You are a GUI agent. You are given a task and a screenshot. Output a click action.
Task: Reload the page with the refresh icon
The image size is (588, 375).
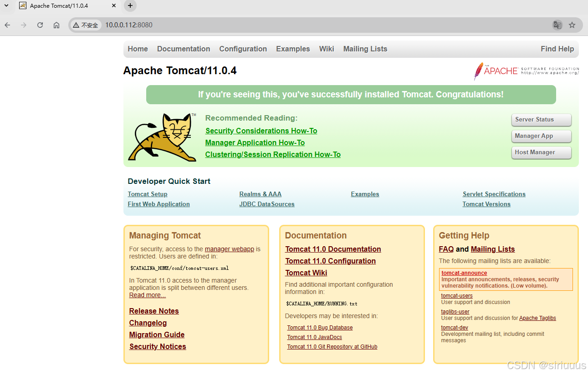40,25
